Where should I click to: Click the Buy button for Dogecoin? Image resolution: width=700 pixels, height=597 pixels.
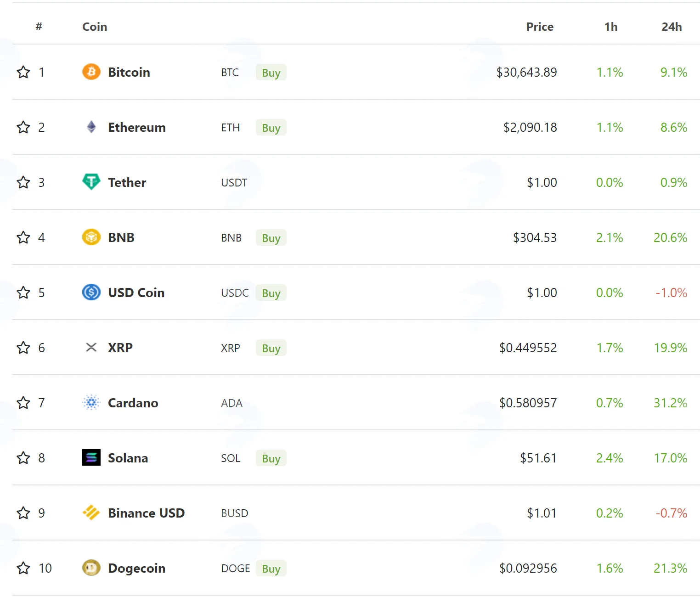[x=271, y=569]
